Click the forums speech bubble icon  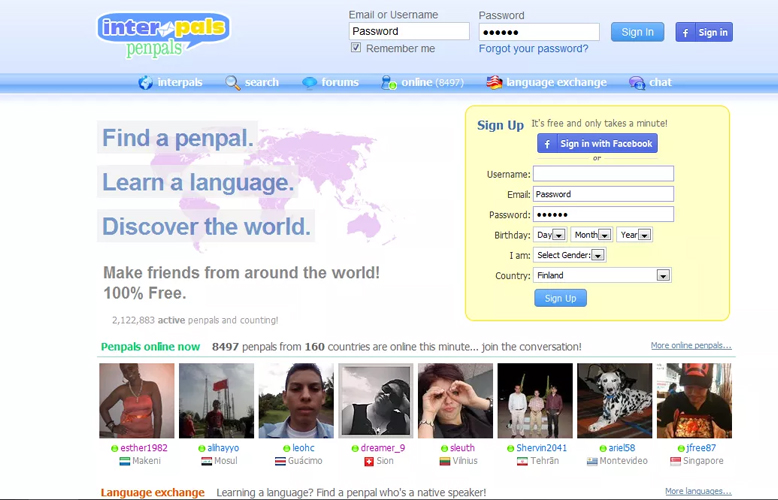tap(310, 83)
